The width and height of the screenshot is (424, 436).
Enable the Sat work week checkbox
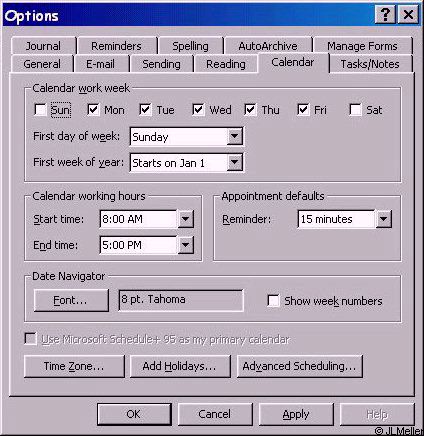[x=355, y=110]
